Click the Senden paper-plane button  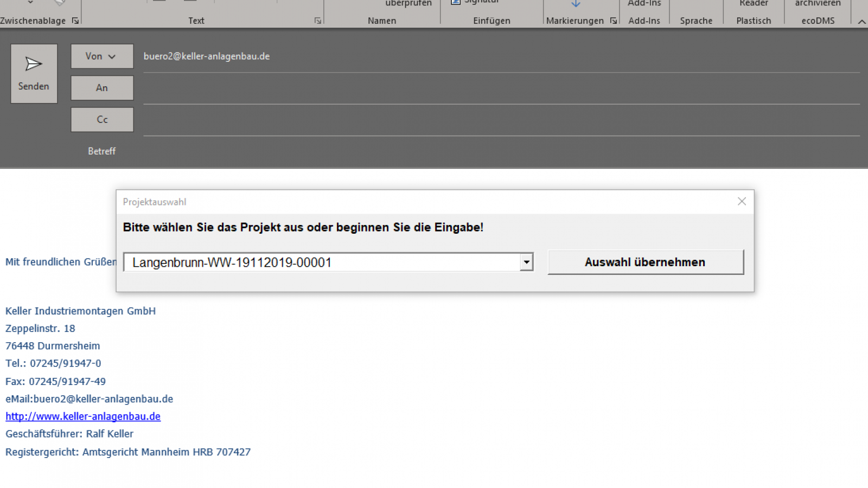[x=34, y=74]
